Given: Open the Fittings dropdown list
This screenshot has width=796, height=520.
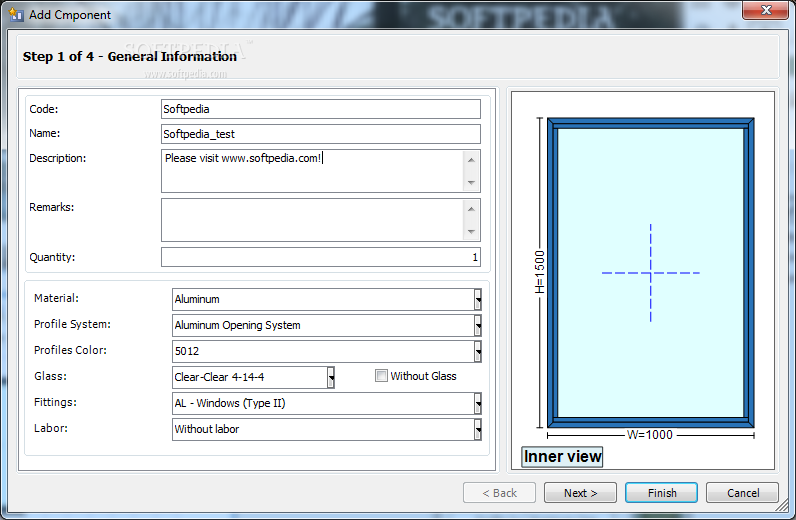Looking at the screenshot, I should (478, 403).
